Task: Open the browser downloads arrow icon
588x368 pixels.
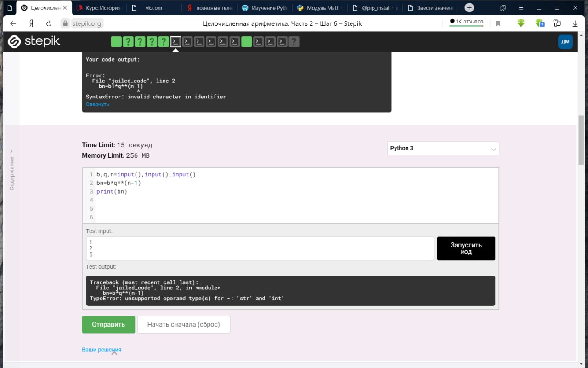Action: click(x=575, y=23)
